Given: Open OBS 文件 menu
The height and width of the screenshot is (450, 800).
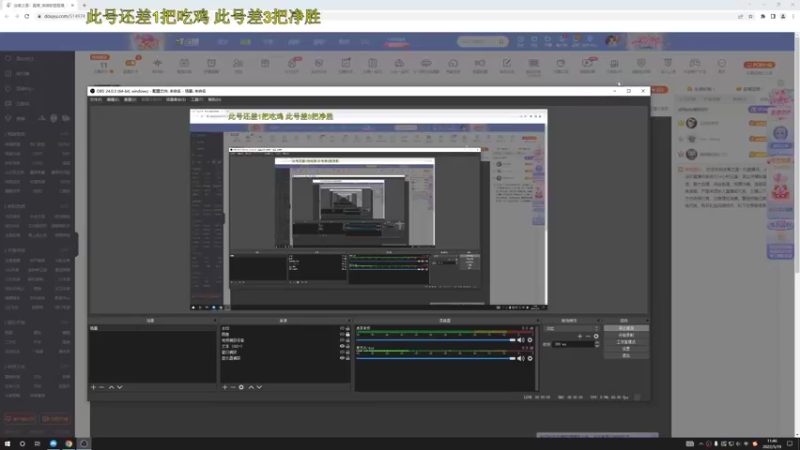Looking at the screenshot, I should (95, 99).
